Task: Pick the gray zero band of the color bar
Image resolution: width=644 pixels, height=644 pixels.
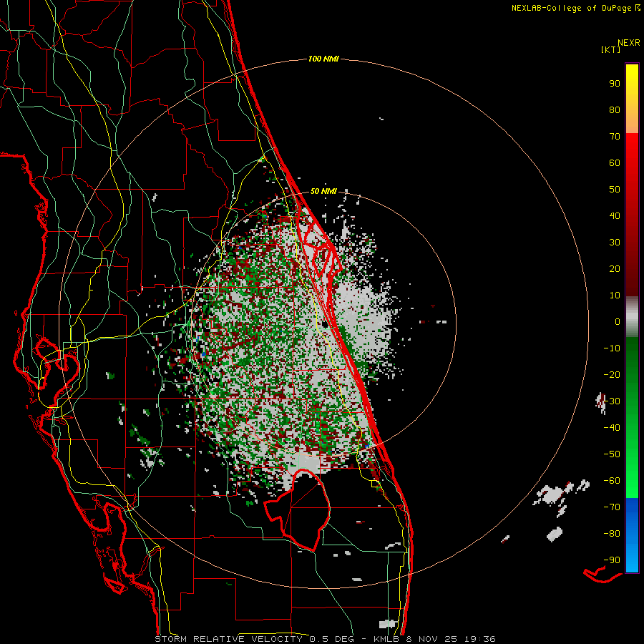Action: coord(632,317)
